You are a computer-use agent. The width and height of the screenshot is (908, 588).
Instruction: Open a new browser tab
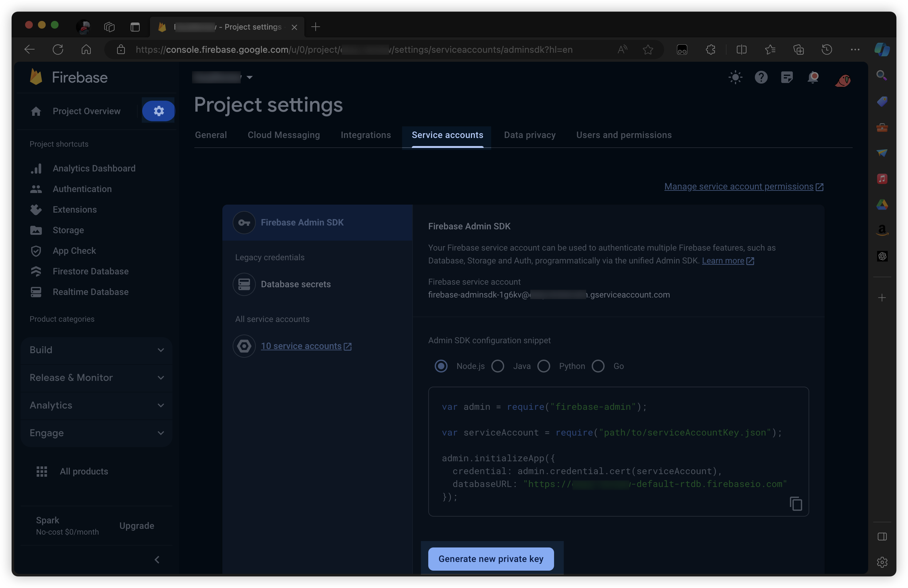pos(316,27)
